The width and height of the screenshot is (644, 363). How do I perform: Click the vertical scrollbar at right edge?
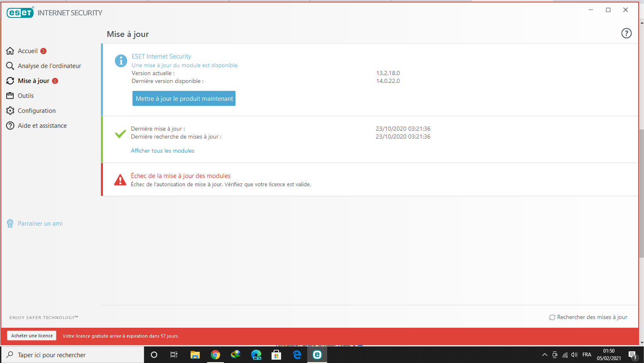click(x=642, y=193)
